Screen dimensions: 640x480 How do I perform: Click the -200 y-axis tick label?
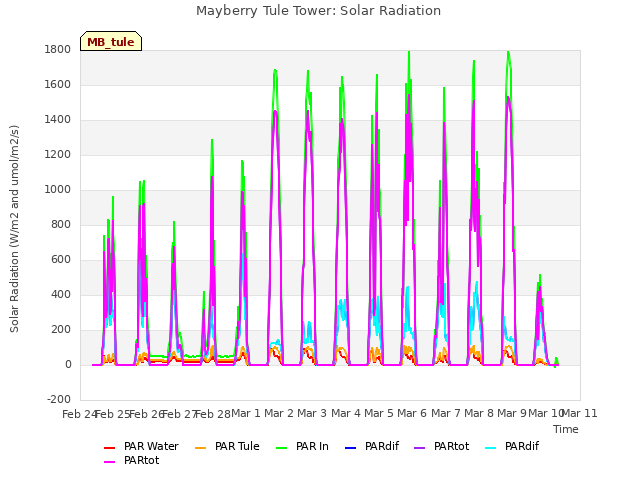click(59, 400)
